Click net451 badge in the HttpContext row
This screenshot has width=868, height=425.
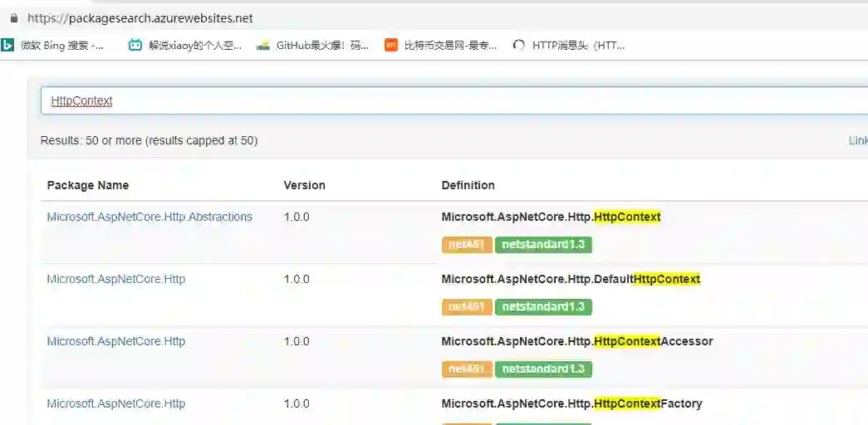tap(467, 245)
